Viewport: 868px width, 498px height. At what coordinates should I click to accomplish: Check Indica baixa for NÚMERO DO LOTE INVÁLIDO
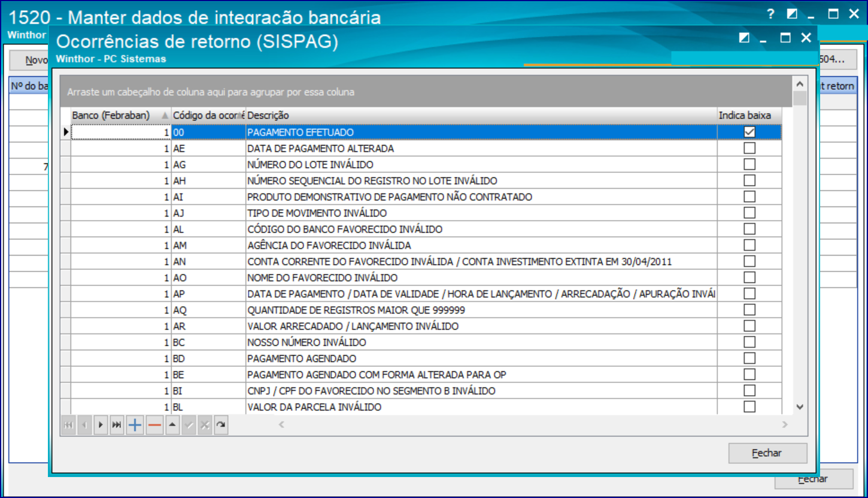click(x=749, y=165)
